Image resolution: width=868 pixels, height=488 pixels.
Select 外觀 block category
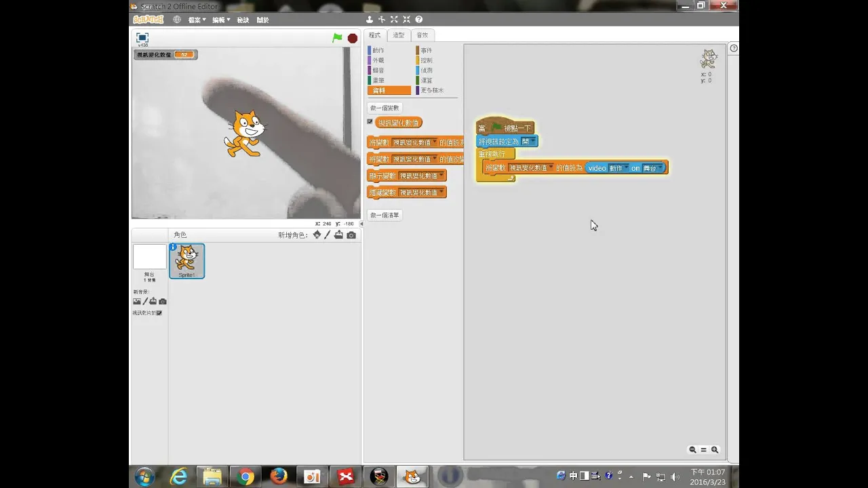[x=378, y=60]
